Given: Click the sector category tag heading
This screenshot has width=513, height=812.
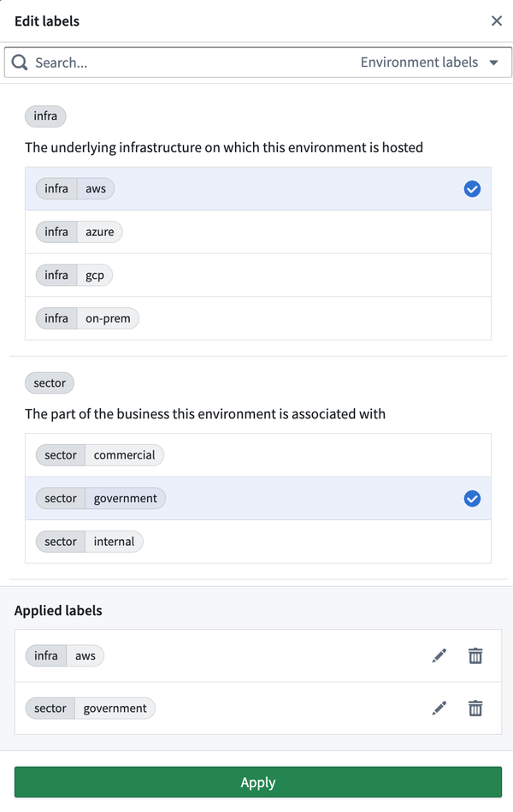Looking at the screenshot, I should (50, 383).
